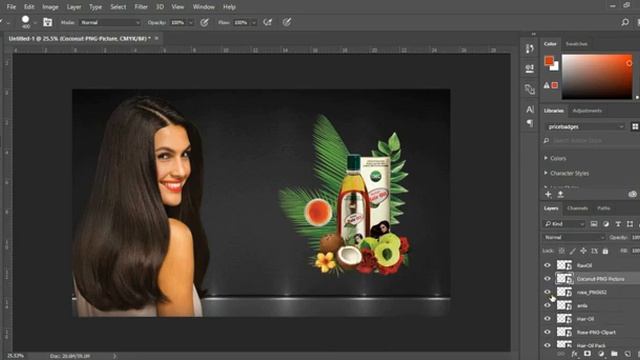Image resolution: width=640 pixels, height=360 pixels.
Task: Create new adjustment layer icon
Action: [x=601, y=354]
